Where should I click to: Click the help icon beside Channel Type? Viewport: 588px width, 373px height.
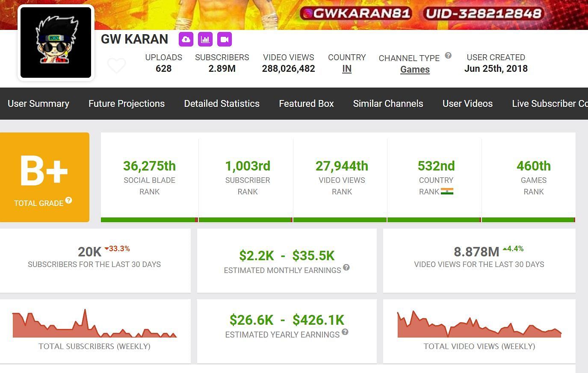pos(448,56)
